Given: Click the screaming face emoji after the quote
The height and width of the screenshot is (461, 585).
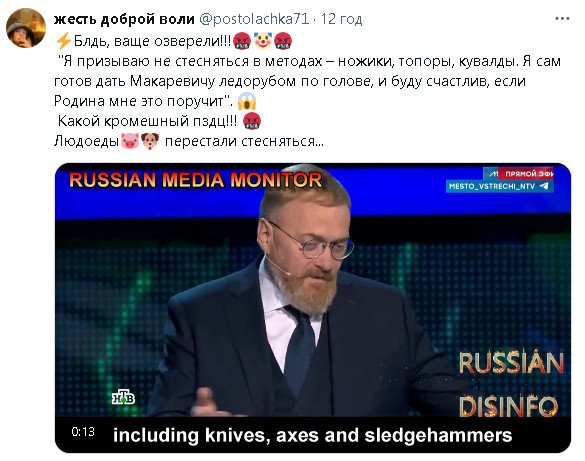Looking at the screenshot, I should click(x=247, y=101).
